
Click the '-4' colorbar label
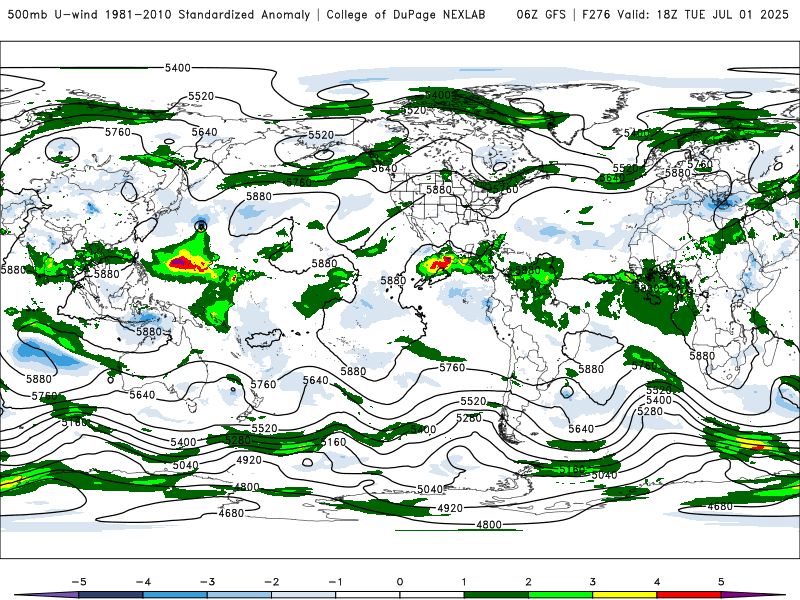143,582
